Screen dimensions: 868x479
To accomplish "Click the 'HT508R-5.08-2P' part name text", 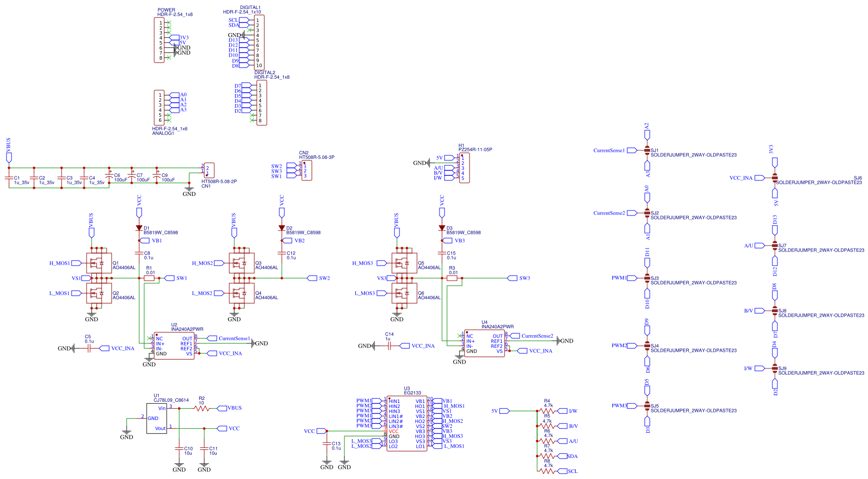I will 219,181.
